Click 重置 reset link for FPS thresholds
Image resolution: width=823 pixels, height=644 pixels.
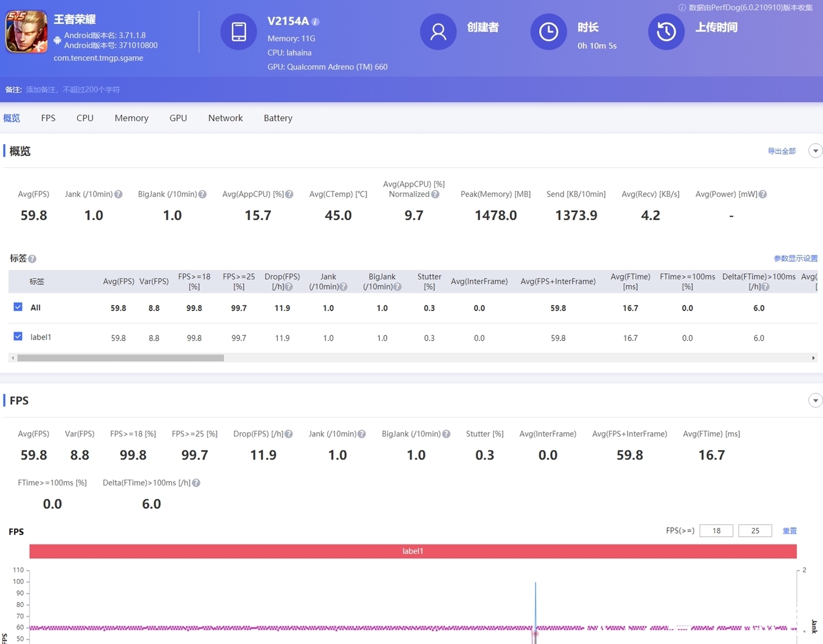click(x=789, y=531)
